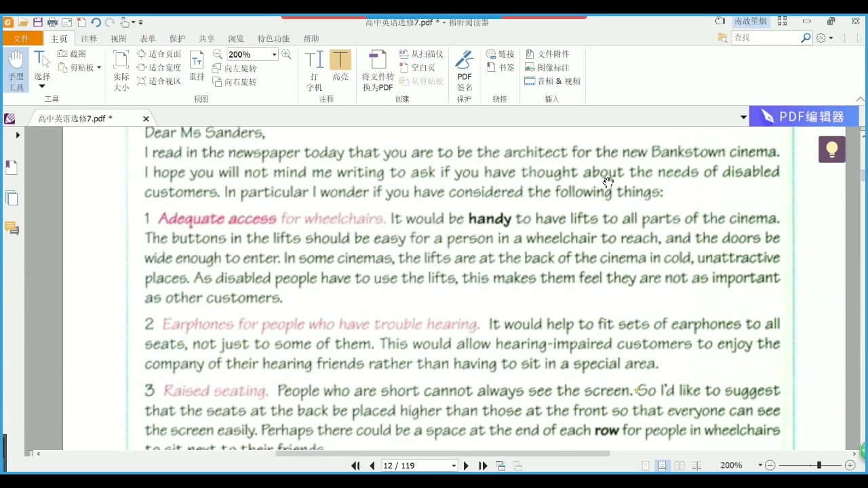Screen dimensions: 868x488
Task: Rotate view left (向左旋转)
Action: [235, 68]
